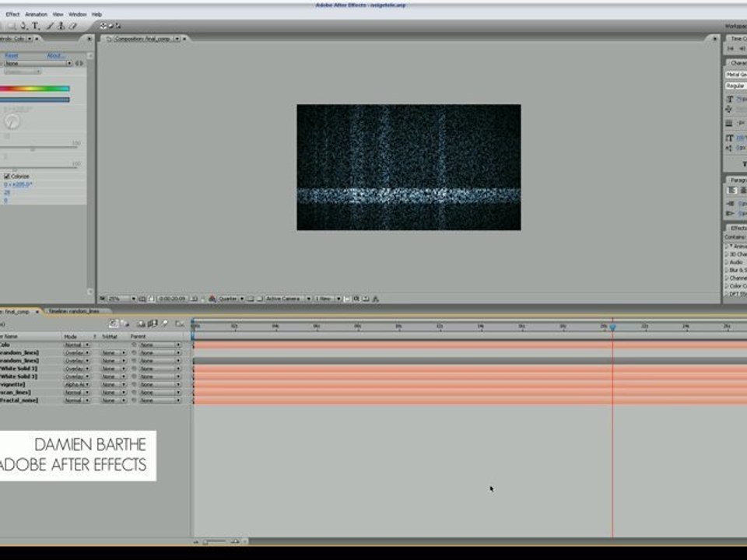Click the live update icon in the timeline header
The width and height of the screenshot is (747, 560).
point(114,324)
